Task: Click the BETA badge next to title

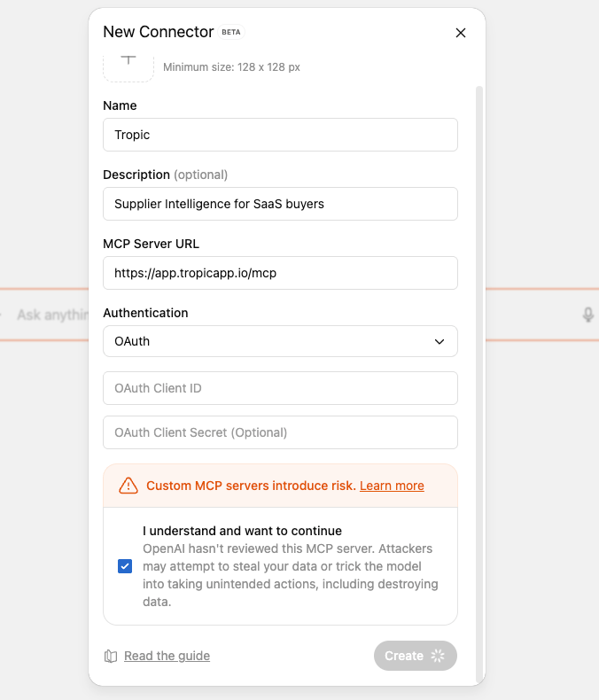Action: [230, 32]
